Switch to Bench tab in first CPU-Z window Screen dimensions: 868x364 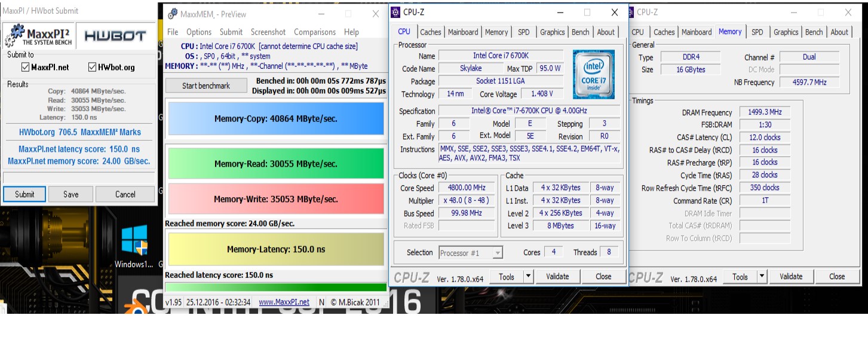[581, 32]
